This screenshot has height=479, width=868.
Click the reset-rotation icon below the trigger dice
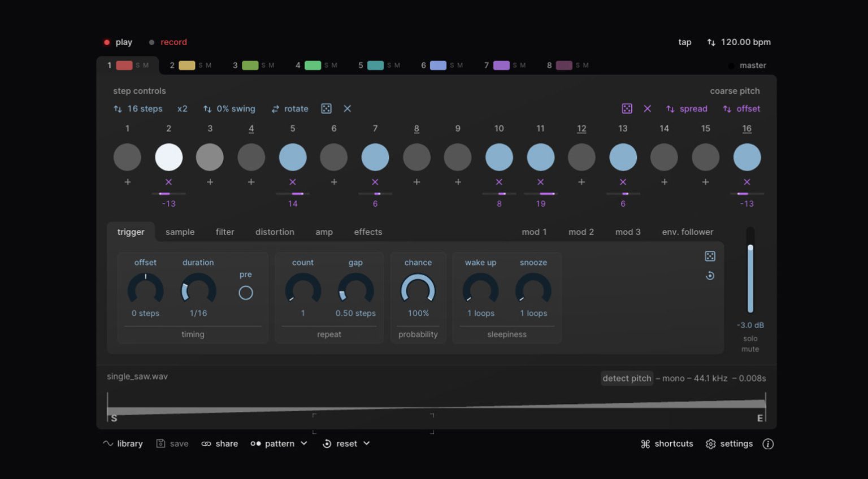(710, 276)
